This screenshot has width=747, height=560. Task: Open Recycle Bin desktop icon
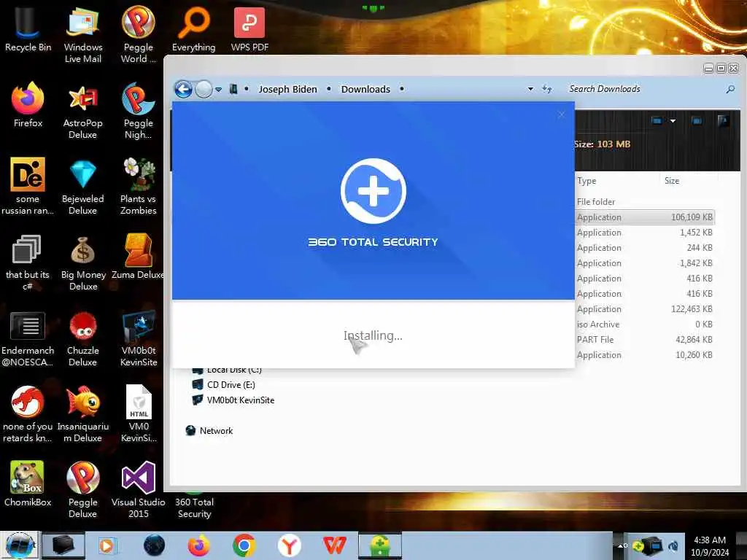point(28,28)
